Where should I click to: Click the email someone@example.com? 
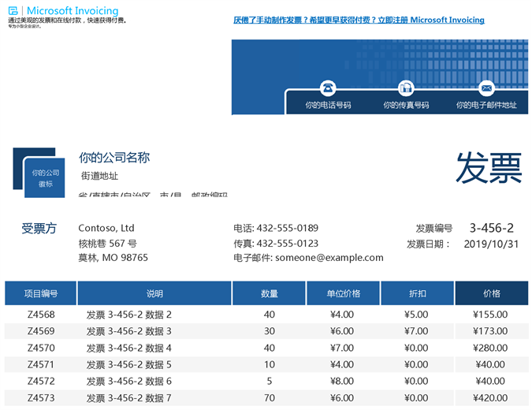pyautogui.click(x=329, y=258)
